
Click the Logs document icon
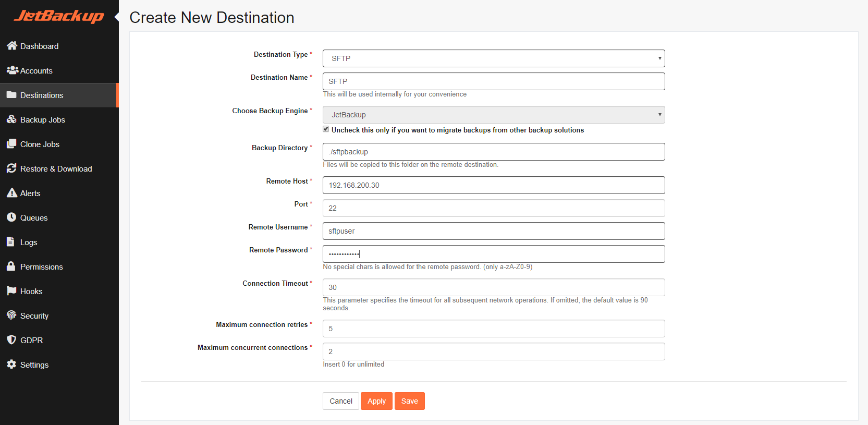(x=10, y=242)
